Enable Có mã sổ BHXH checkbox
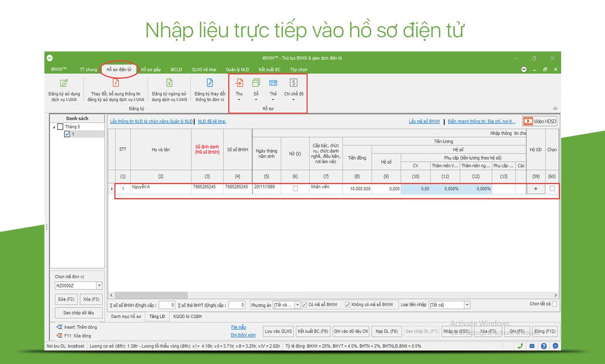 coord(304,304)
